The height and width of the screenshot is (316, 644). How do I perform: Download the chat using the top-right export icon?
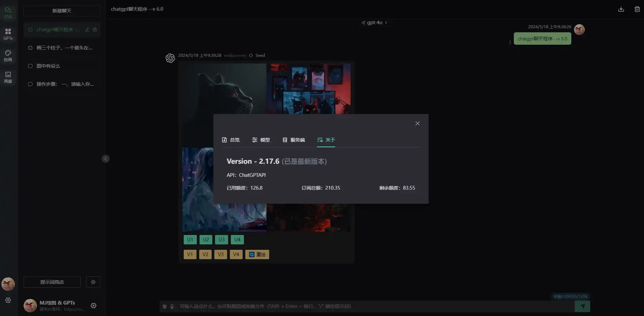621,9
